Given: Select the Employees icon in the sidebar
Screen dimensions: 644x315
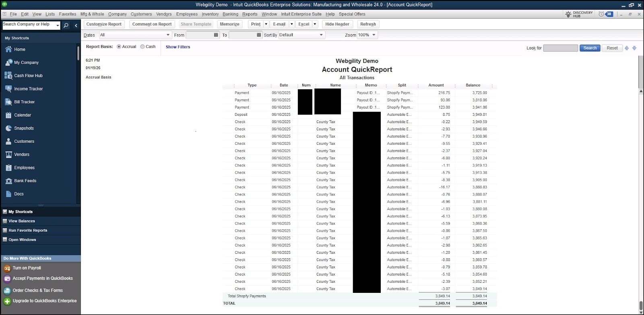Looking at the screenshot, I should [x=8, y=168].
